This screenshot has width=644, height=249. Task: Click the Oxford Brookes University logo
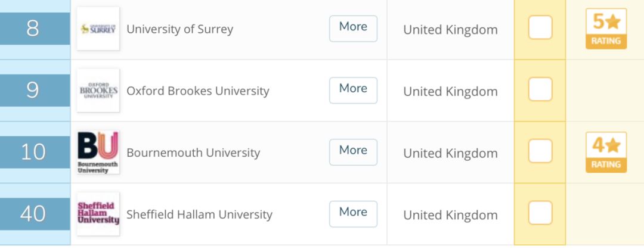click(98, 90)
